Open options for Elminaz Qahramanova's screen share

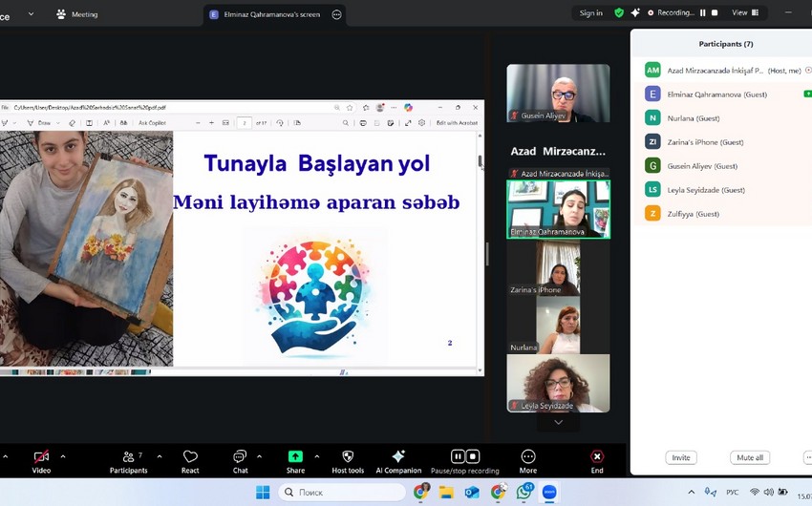[x=336, y=14]
